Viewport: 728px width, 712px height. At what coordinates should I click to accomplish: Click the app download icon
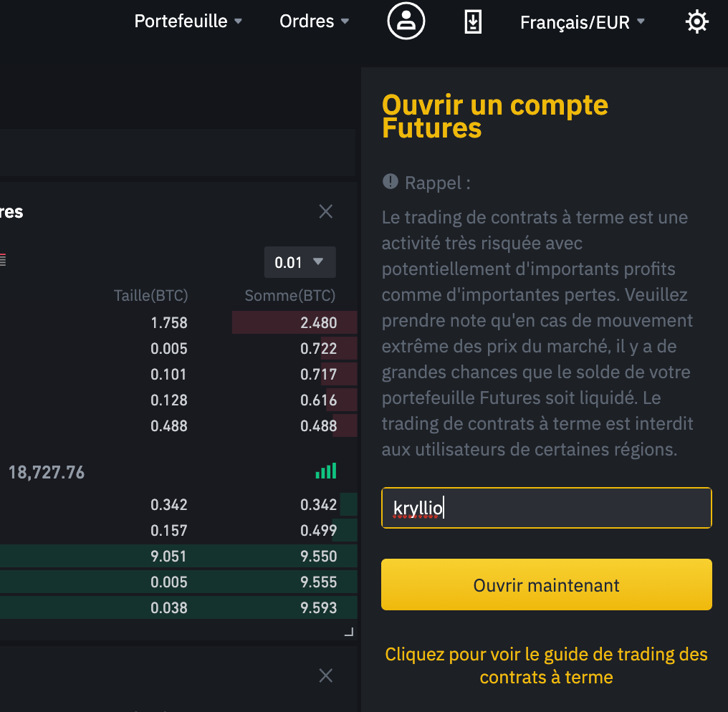(x=473, y=21)
